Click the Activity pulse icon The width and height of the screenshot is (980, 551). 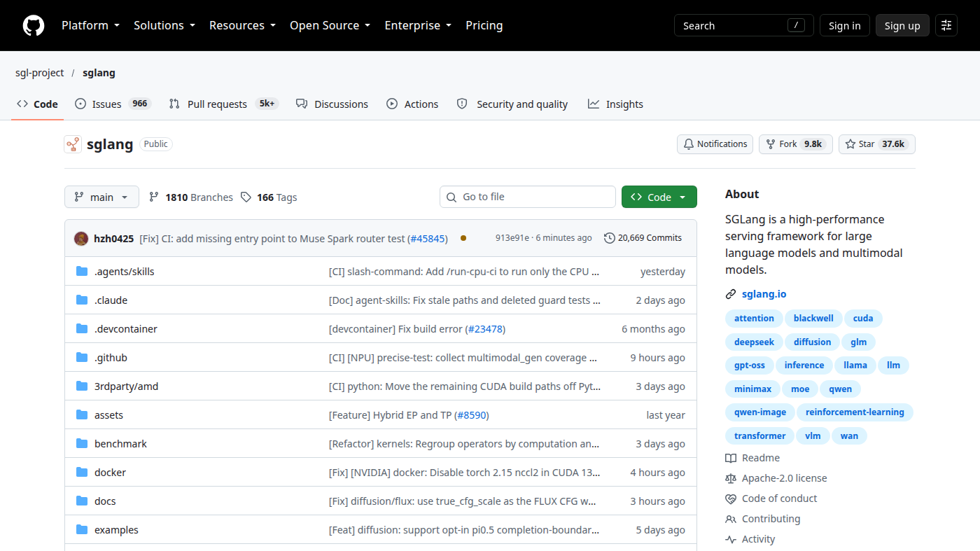(731, 539)
